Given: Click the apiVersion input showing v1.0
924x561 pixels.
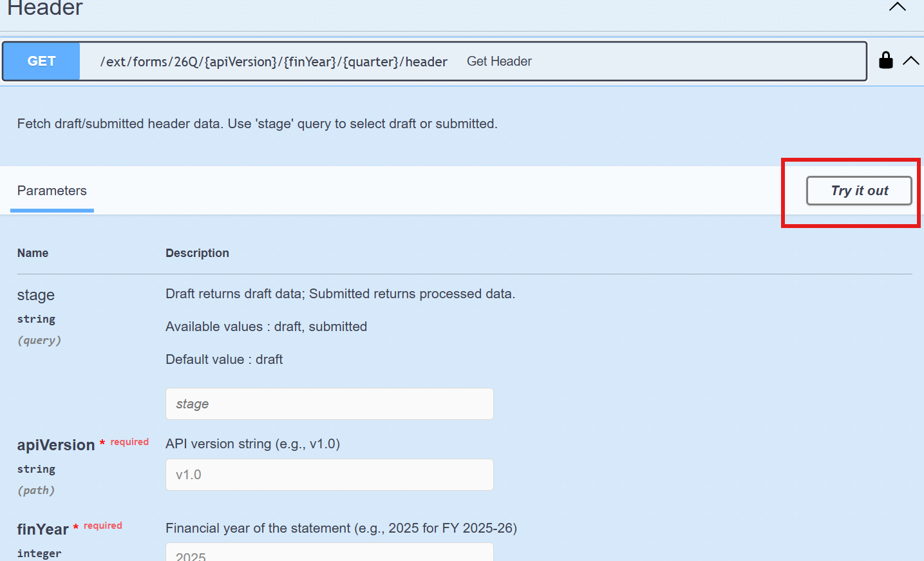Looking at the screenshot, I should pos(329,475).
